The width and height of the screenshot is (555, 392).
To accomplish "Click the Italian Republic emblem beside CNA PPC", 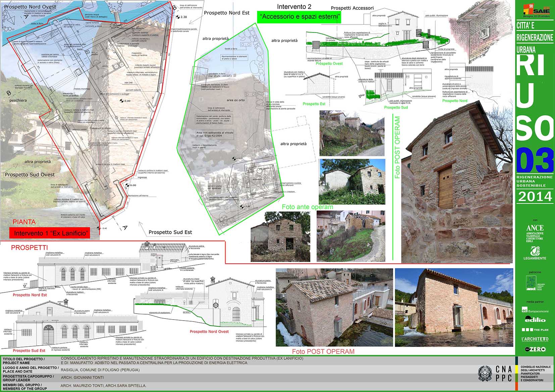I will coord(485,374).
